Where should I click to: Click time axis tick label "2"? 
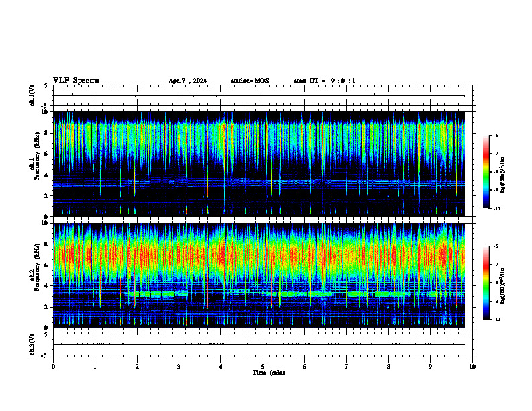(137, 367)
